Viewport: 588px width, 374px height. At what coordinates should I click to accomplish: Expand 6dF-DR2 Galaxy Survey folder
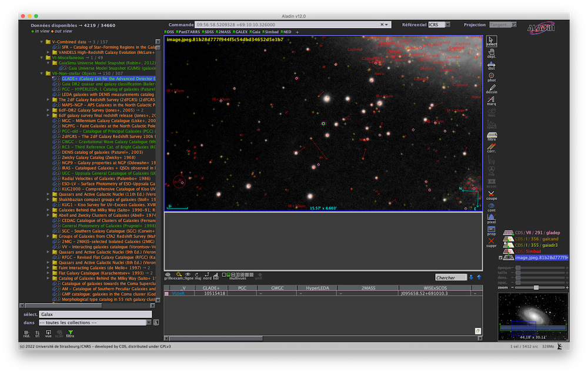(x=48, y=111)
